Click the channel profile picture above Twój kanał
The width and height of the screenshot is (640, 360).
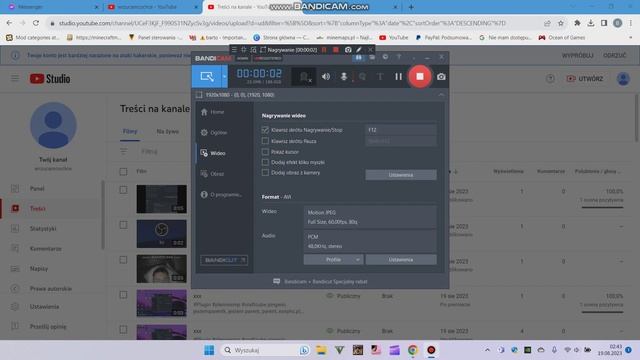pyautogui.click(x=53, y=125)
